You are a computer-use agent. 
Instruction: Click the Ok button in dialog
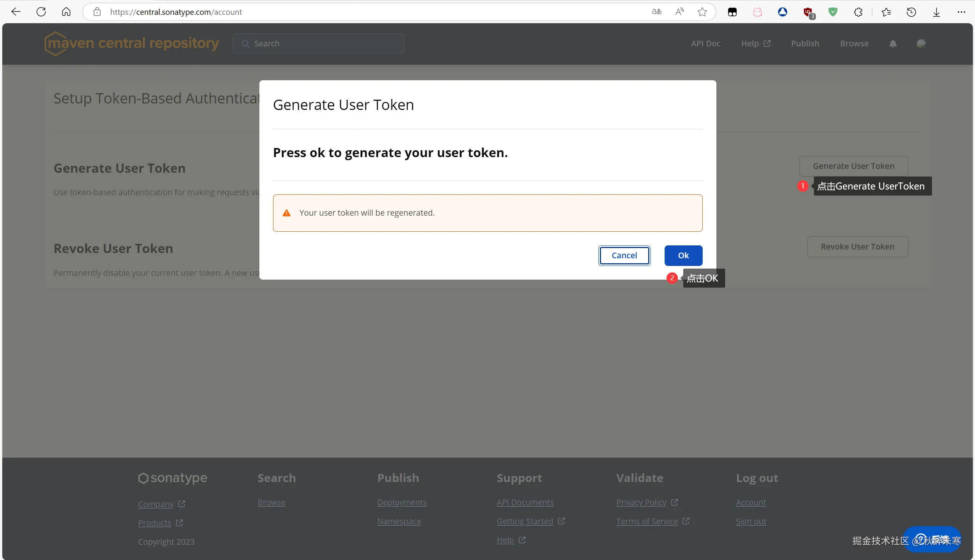(x=683, y=255)
